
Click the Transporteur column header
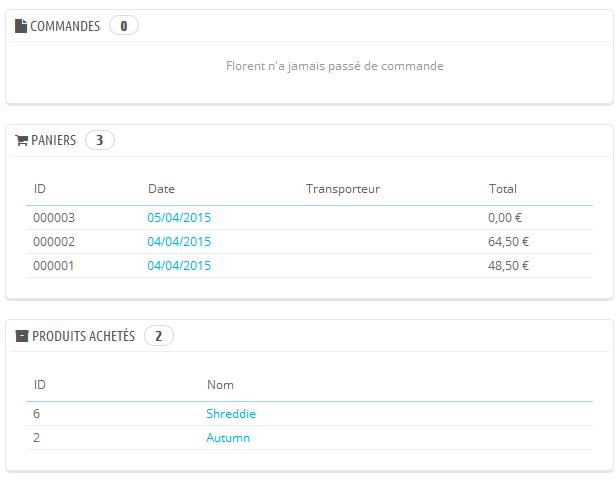click(x=343, y=189)
